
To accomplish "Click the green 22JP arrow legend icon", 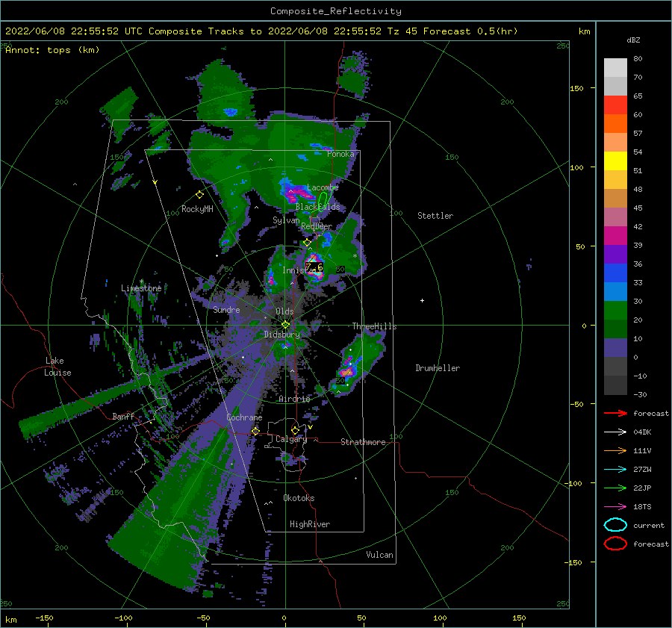I will (x=615, y=488).
